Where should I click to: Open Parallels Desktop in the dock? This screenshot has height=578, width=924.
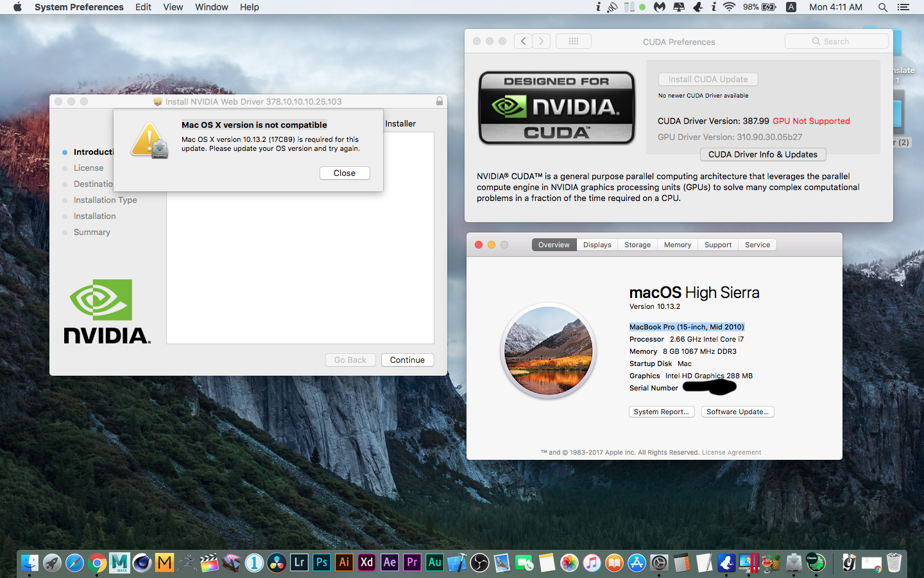[x=749, y=563]
